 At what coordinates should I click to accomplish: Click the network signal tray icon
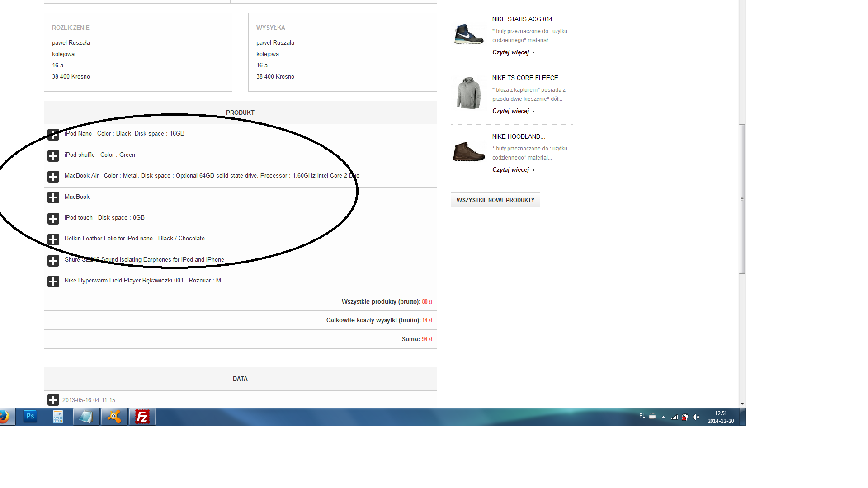click(x=674, y=417)
